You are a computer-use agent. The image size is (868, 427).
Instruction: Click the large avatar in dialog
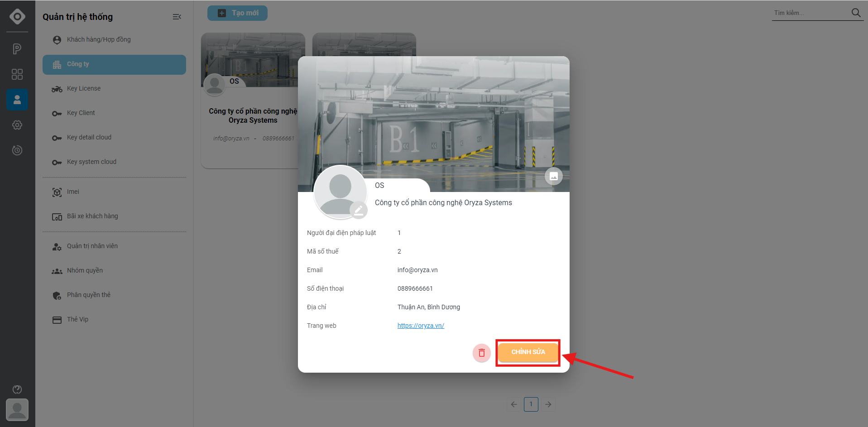(340, 192)
